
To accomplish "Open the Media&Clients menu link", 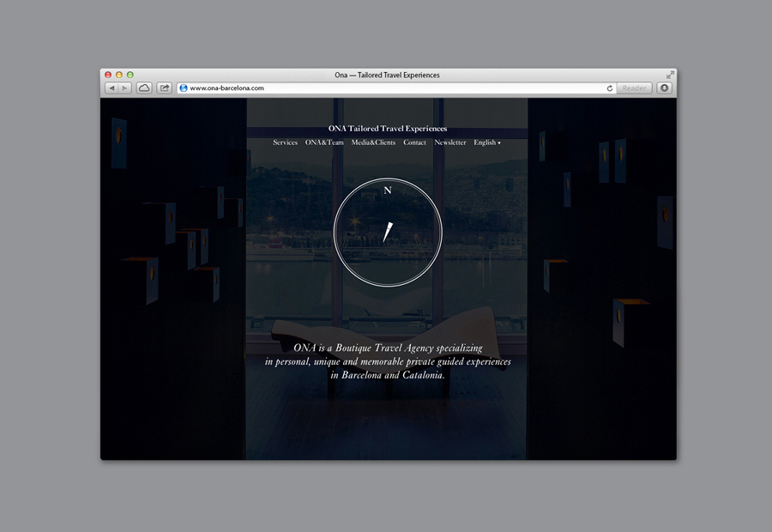I will click(x=373, y=142).
